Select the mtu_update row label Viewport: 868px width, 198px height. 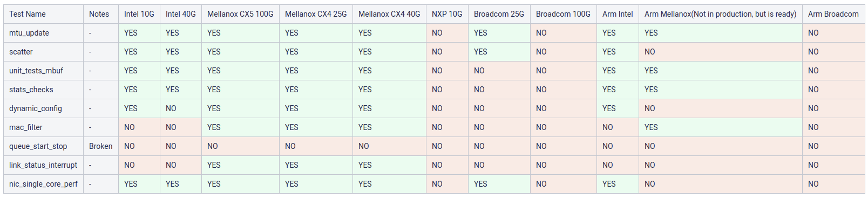pos(29,33)
